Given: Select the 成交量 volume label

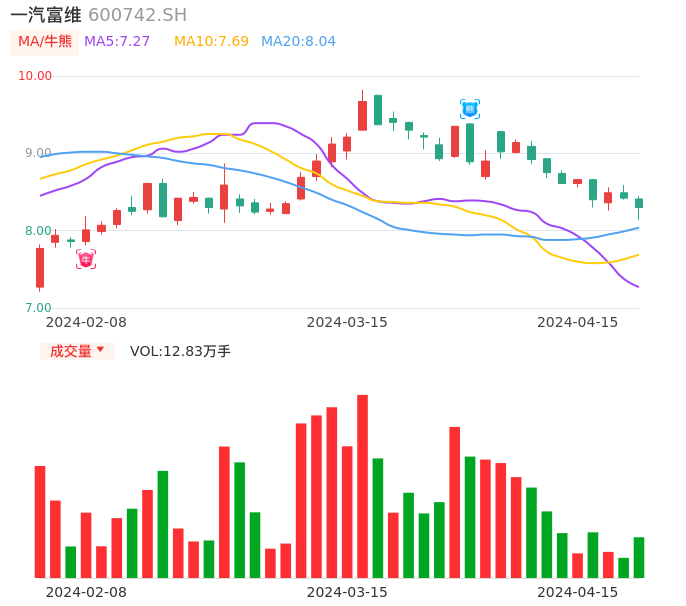Looking at the screenshot, I should (x=71, y=351).
